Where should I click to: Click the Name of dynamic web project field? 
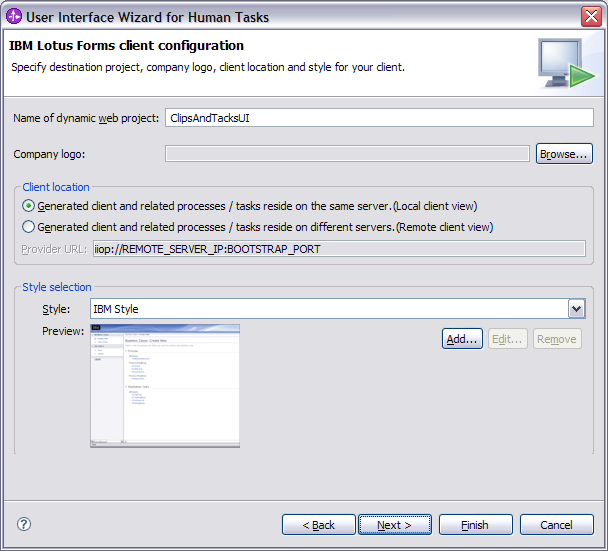coord(379,117)
